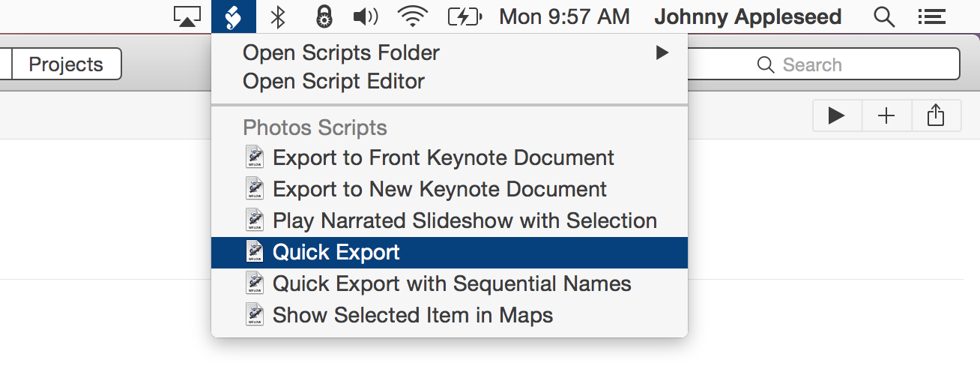
Task: Click the Script menu icon in menu bar
Action: pos(234,16)
